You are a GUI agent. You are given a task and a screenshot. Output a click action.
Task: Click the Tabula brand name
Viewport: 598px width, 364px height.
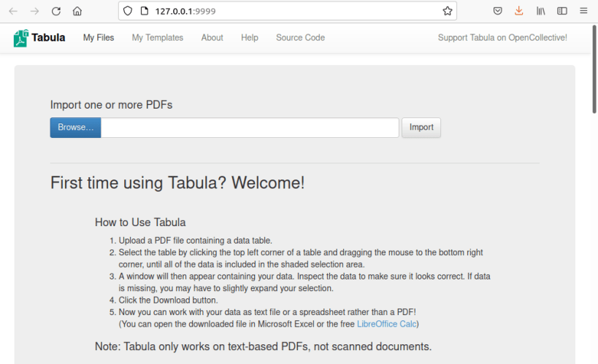pyautogui.click(x=48, y=37)
